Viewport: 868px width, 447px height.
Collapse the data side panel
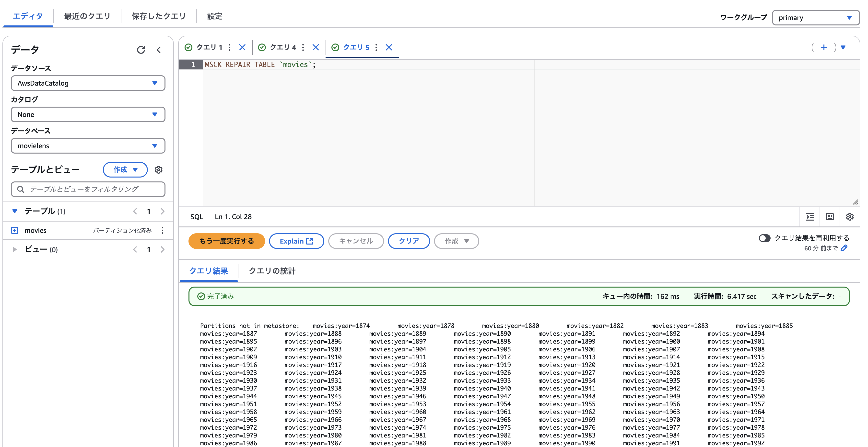pyautogui.click(x=159, y=50)
